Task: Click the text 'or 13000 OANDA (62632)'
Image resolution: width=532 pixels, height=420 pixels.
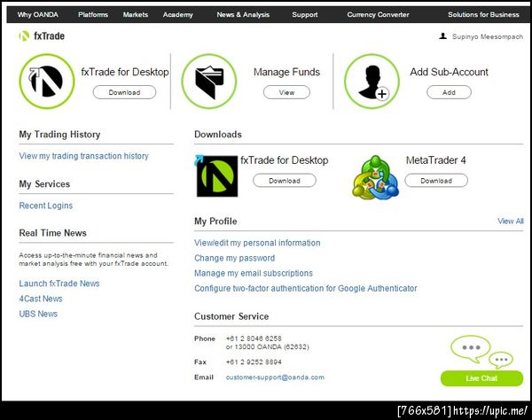Action: point(268,346)
